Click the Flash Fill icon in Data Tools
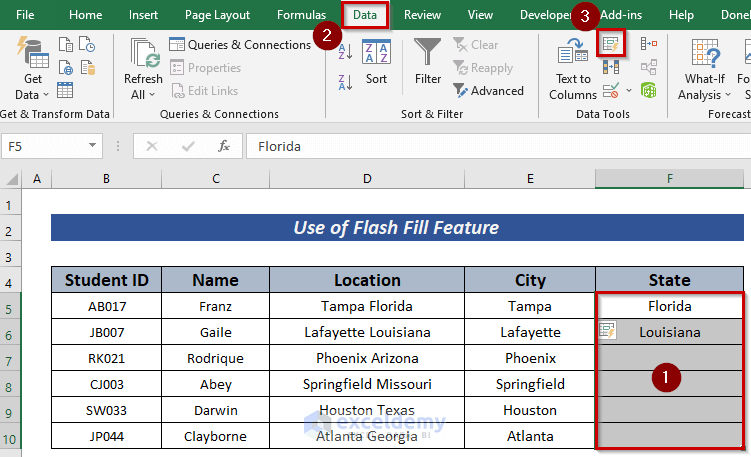Image resolution: width=751 pixels, height=457 pixels. [611, 43]
